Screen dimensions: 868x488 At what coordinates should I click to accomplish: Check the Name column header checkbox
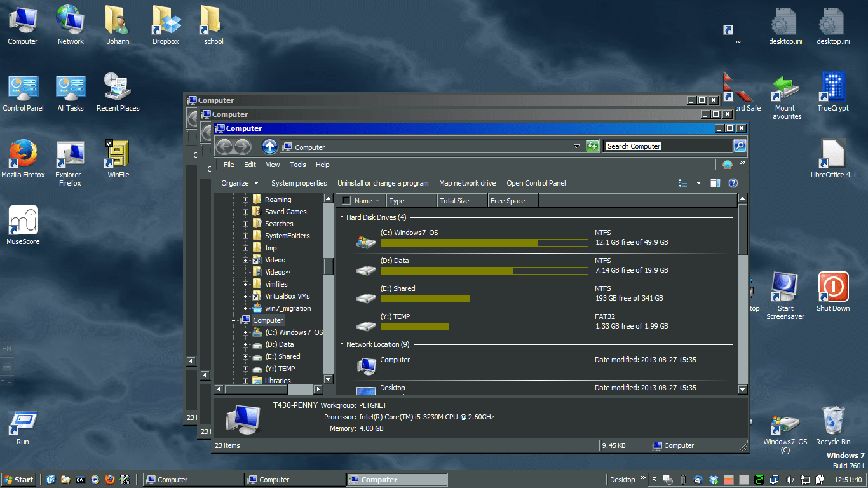(345, 200)
